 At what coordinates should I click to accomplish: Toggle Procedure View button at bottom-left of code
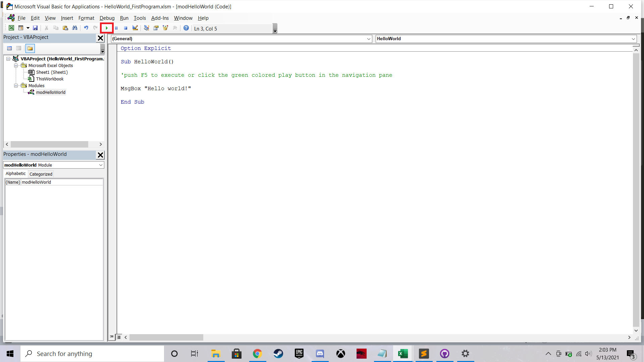click(x=112, y=337)
